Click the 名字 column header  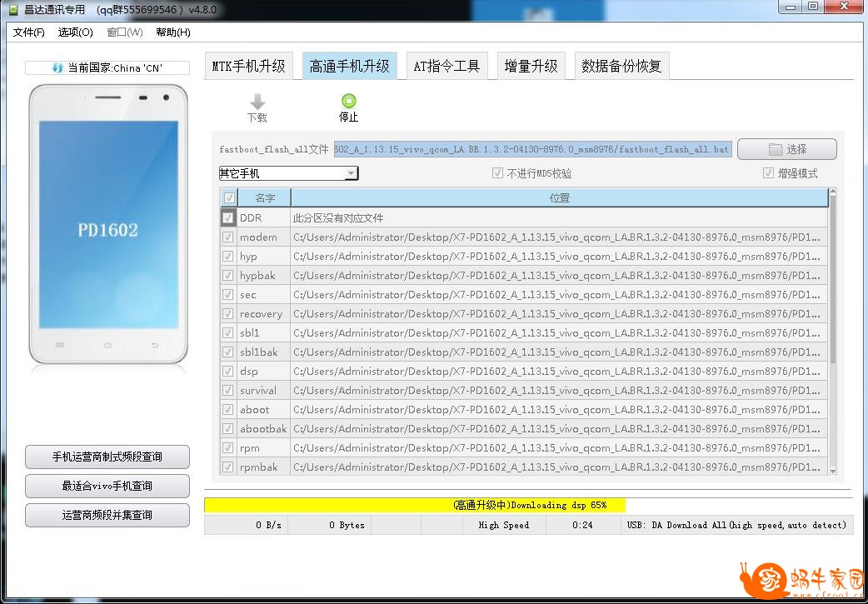265,197
